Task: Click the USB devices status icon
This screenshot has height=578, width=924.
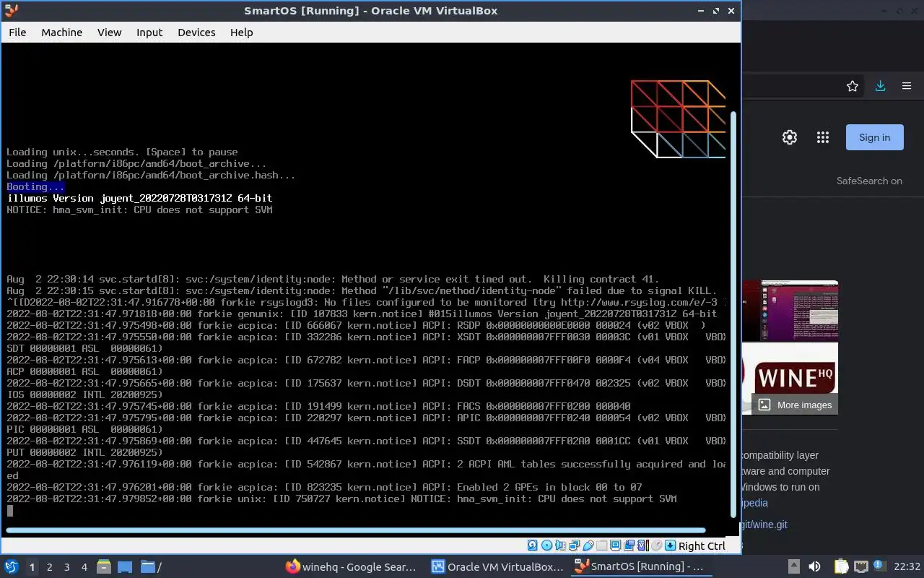Action: coord(588,545)
